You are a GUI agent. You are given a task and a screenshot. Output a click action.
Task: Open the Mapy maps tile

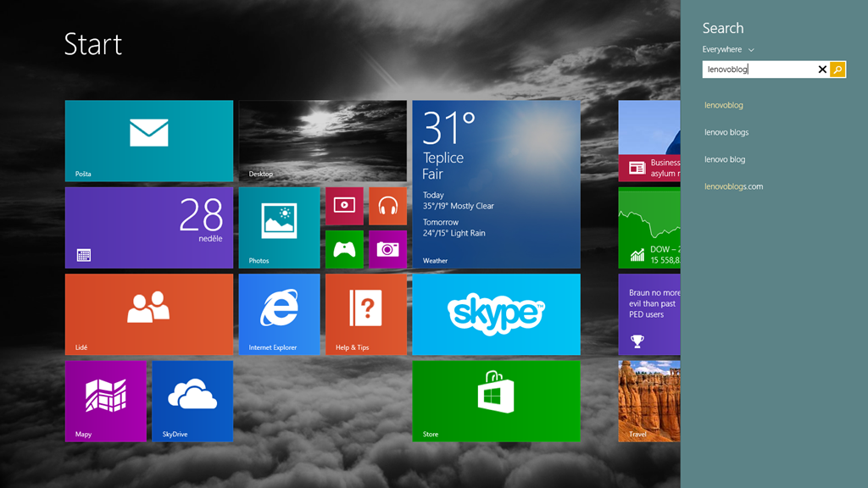[105, 401]
